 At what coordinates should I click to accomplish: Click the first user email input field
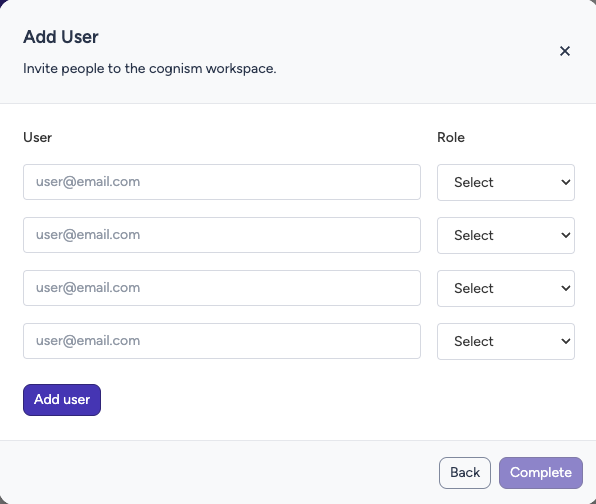click(222, 182)
